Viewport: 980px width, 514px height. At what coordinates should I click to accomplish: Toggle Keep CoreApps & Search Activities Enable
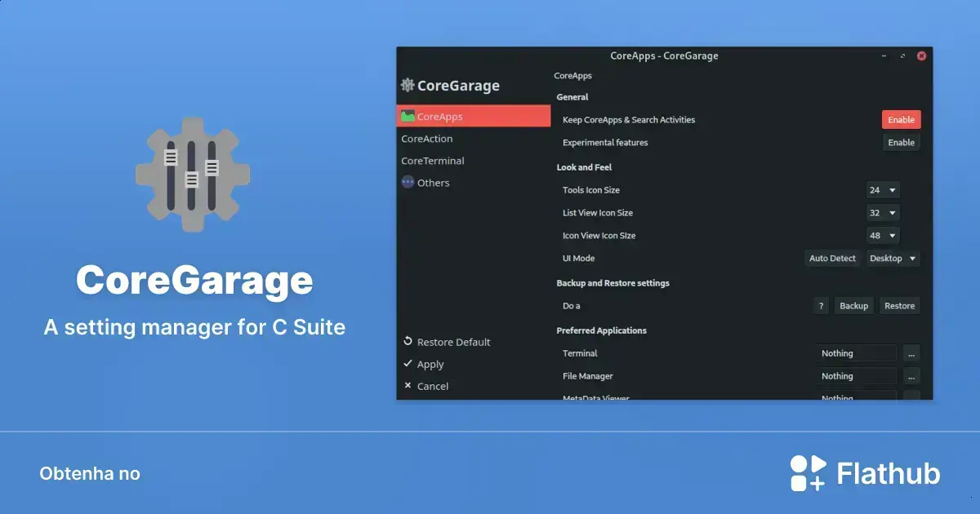901,120
